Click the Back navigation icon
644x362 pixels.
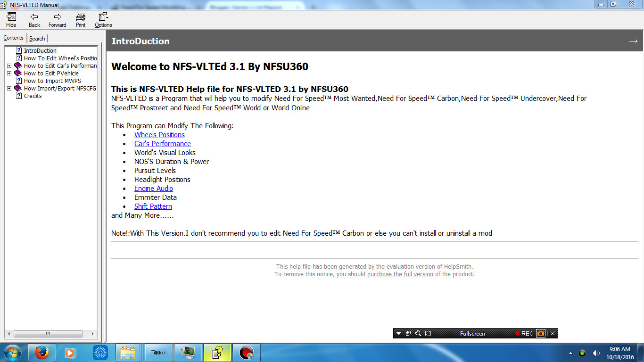(33, 19)
